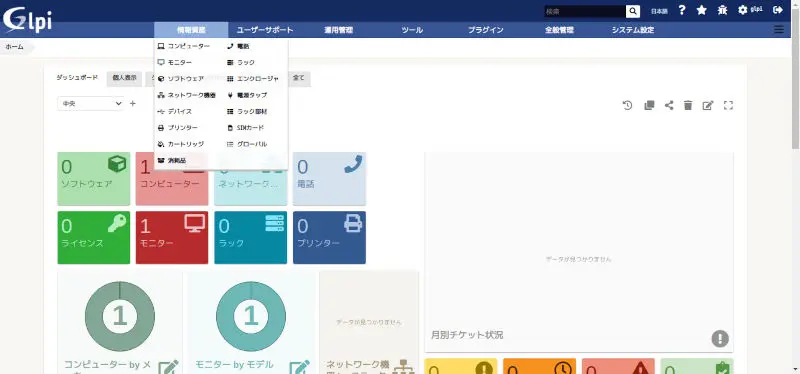Open the hamburger menu icon
The width and height of the screenshot is (800, 374).
779,30
